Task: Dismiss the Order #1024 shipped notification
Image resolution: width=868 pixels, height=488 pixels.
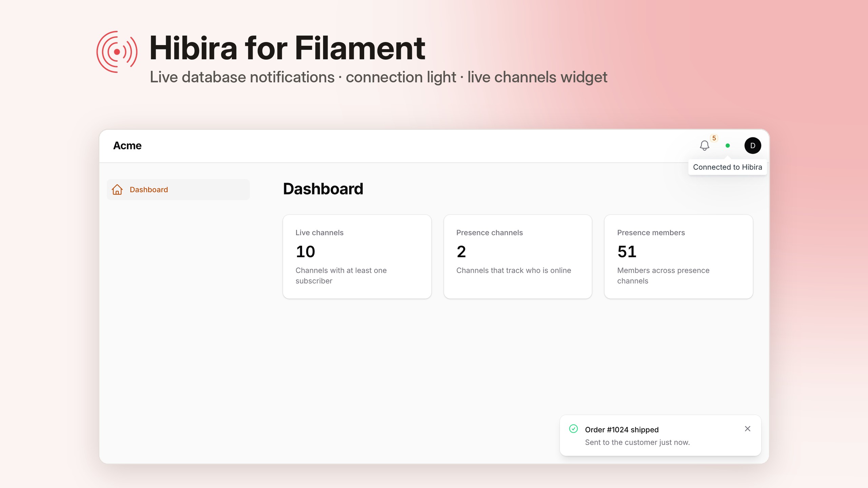Action: point(748,429)
